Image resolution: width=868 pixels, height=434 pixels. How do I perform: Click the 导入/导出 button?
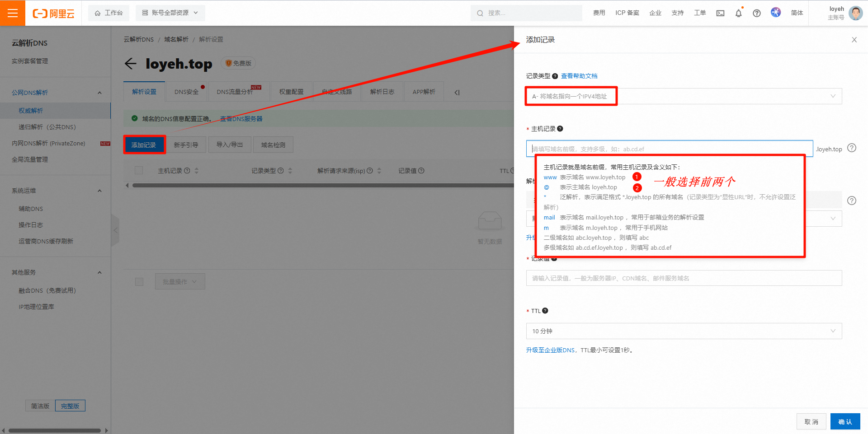230,145
